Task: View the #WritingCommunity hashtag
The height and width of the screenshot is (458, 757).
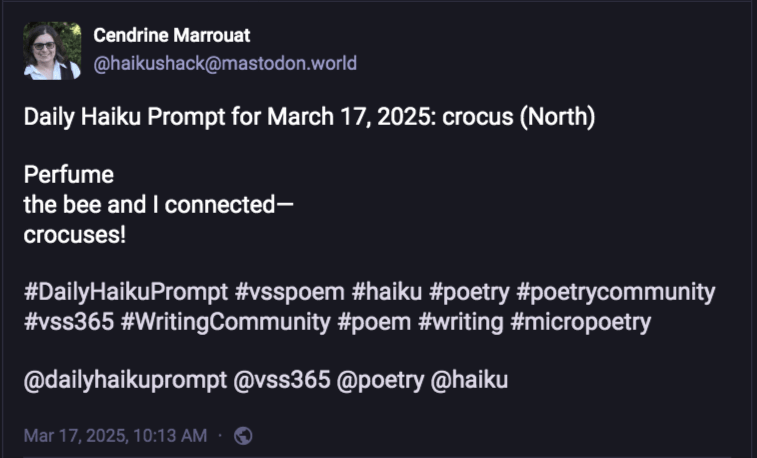Action: point(220,322)
